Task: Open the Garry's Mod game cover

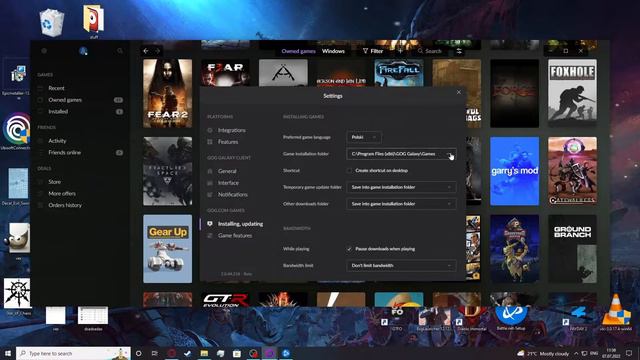Action: [x=514, y=171]
